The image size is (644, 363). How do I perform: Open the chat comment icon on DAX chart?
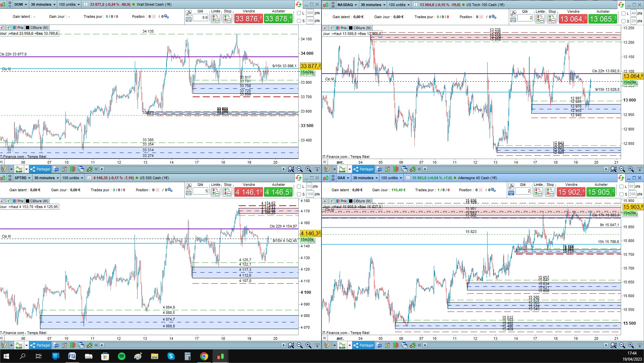[379, 345]
